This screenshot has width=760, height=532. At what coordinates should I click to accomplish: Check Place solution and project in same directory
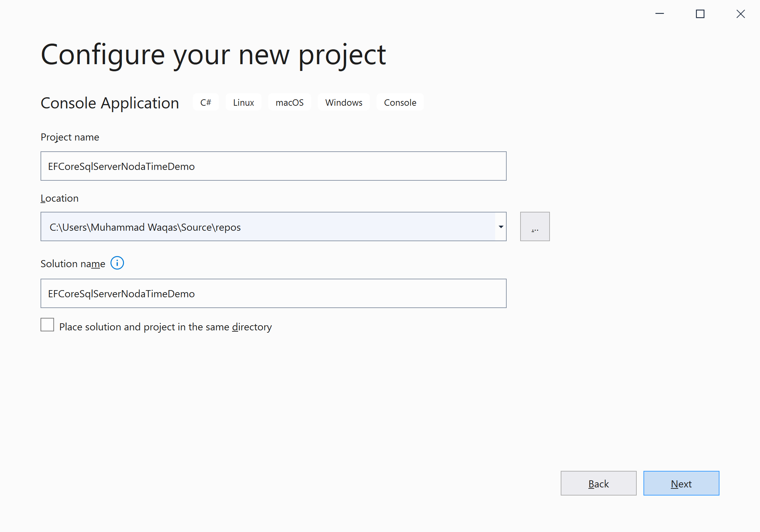coord(47,325)
